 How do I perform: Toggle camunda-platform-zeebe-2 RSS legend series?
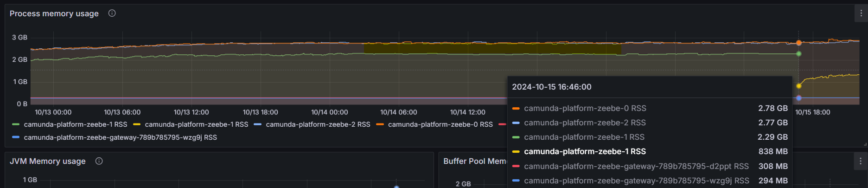(x=318, y=124)
